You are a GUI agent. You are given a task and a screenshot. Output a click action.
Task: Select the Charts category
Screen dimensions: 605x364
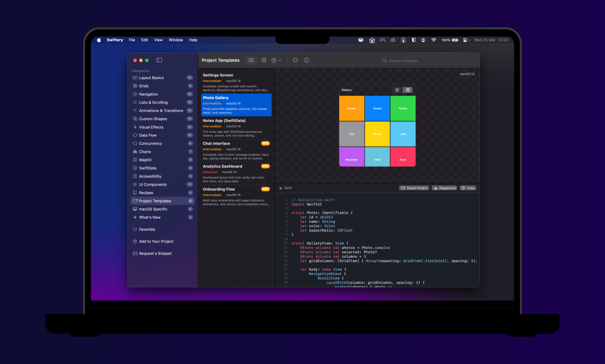162,151
